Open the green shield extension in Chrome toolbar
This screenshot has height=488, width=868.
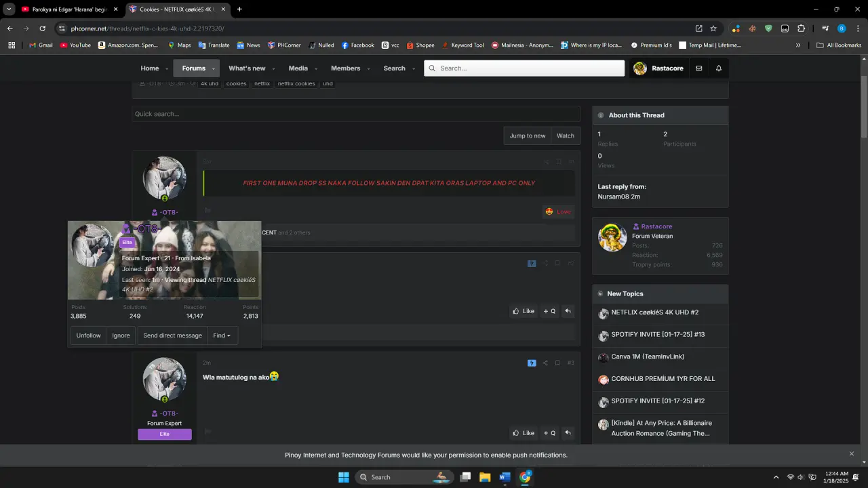[x=768, y=28]
